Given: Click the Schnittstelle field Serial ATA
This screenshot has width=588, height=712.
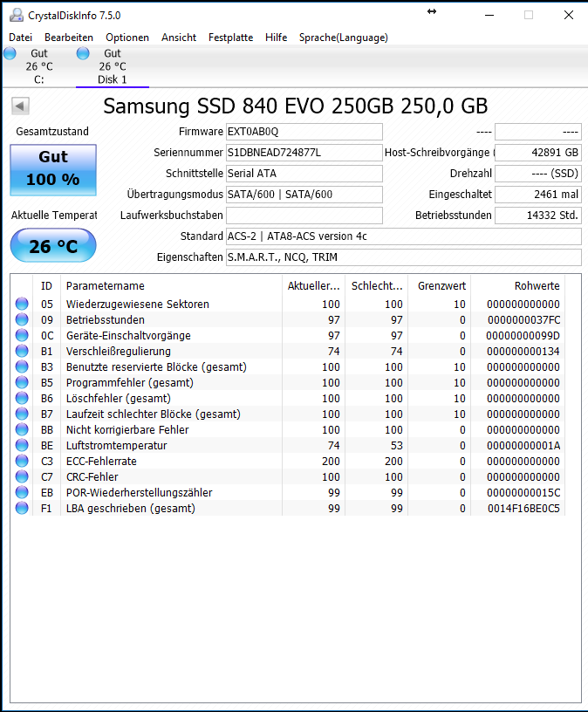Looking at the screenshot, I should coord(304,174).
